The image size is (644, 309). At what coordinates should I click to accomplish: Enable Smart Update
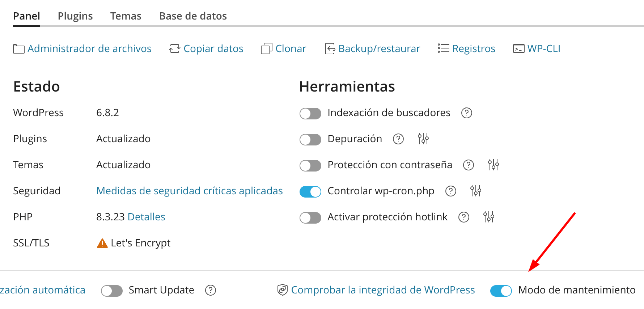click(111, 290)
